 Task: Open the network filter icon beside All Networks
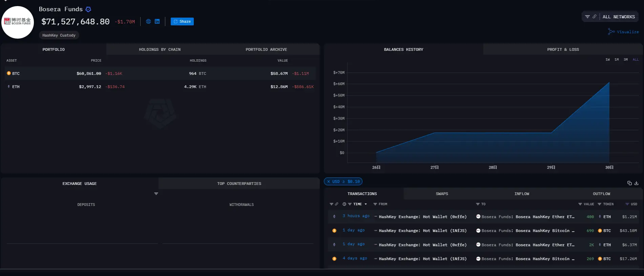click(587, 17)
